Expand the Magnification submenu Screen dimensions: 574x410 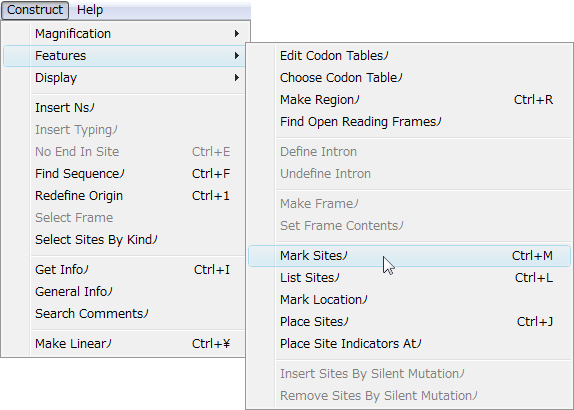[125, 34]
